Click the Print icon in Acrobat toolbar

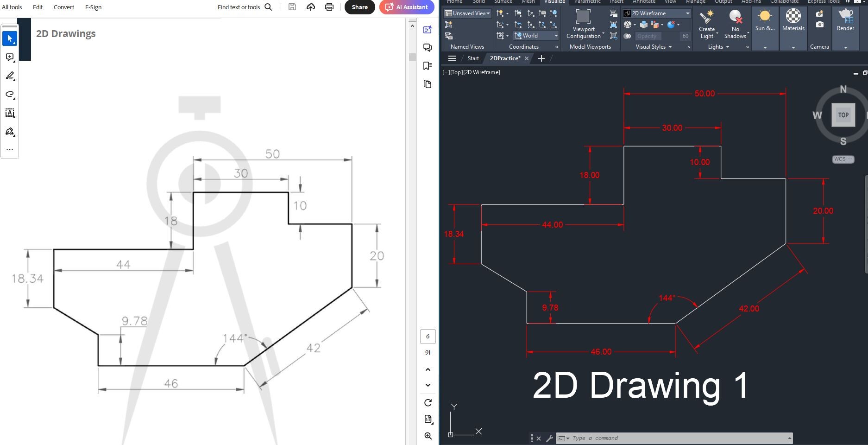[x=329, y=7]
